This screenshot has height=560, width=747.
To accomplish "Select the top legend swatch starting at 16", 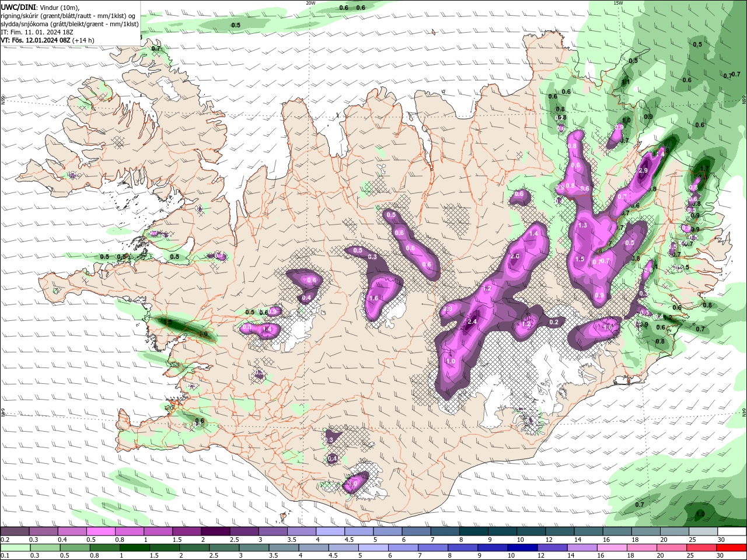I will (617, 531).
